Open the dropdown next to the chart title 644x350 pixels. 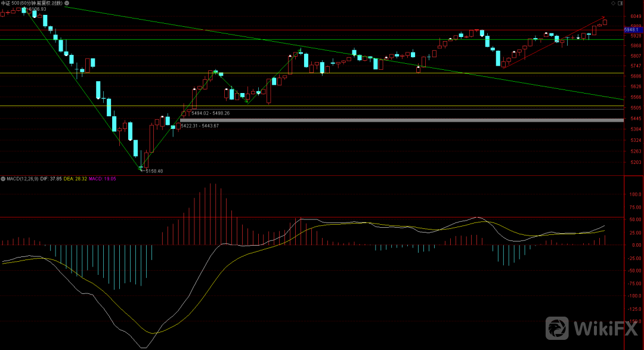pos(67,4)
